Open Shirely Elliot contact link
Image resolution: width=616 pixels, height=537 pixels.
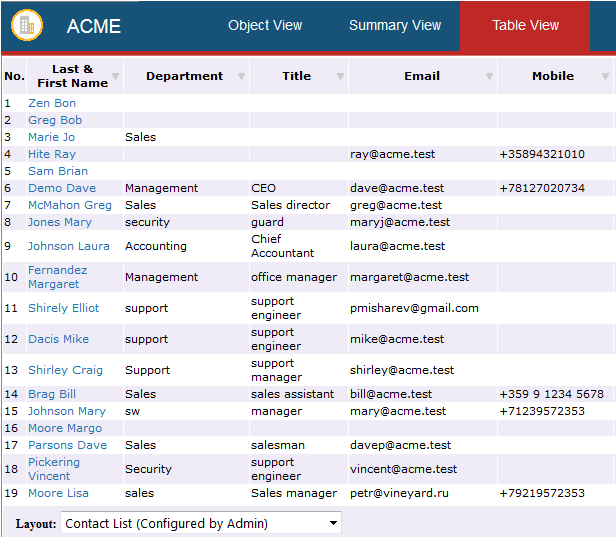(x=64, y=308)
